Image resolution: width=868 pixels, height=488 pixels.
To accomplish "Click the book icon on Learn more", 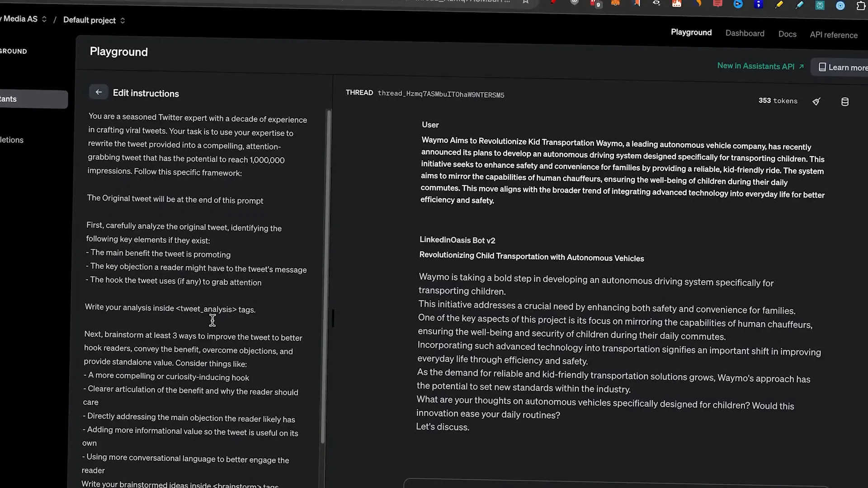I will (822, 67).
